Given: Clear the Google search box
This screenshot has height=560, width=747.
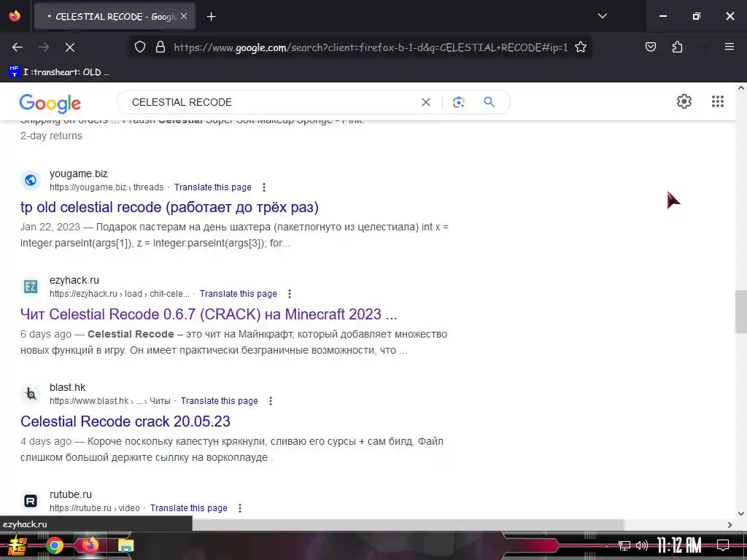Looking at the screenshot, I should tap(426, 102).
